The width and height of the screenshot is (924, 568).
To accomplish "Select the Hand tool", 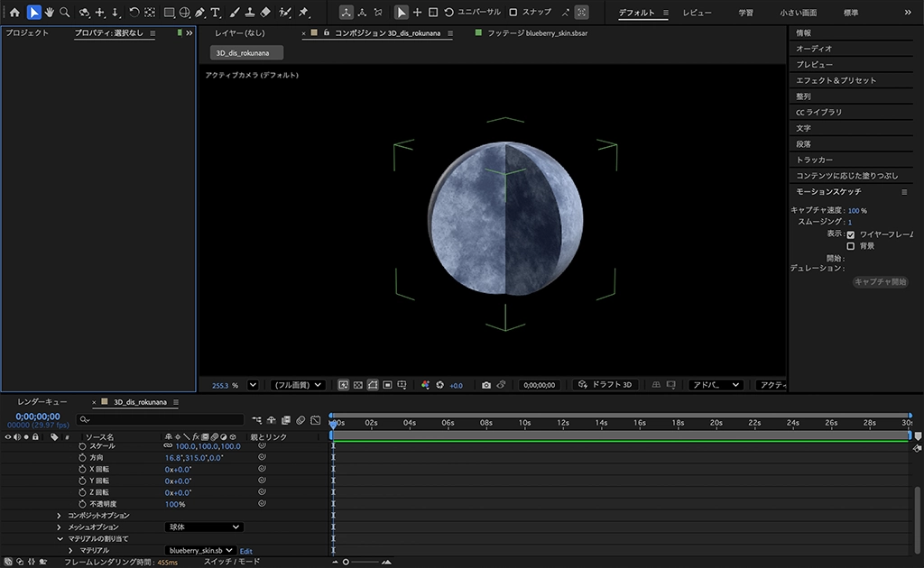I will pyautogui.click(x=49, y=13).
